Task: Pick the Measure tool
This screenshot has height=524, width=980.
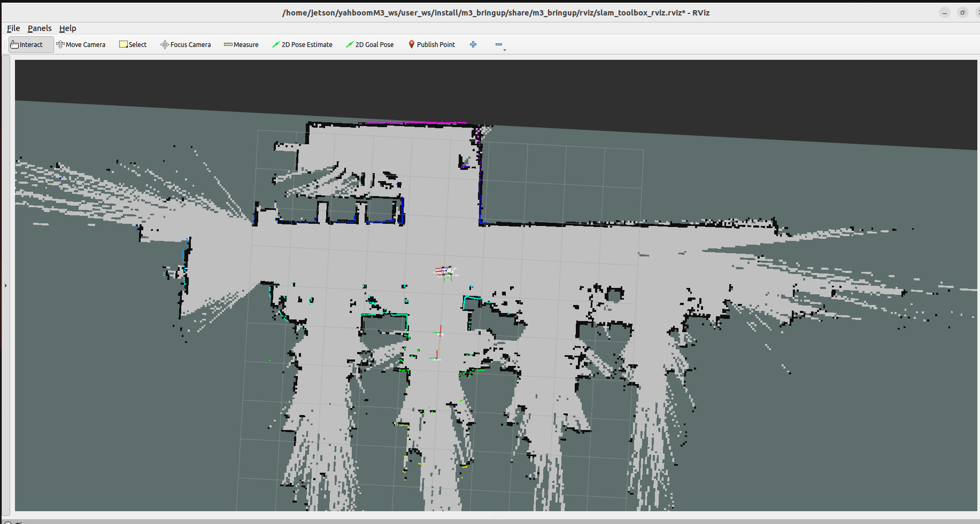Action: coord(241,44)
